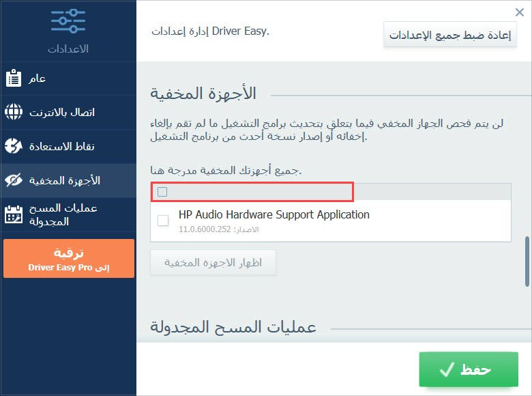Image resolution: width=532 pixels, height=396 pixels.
Task: Check the HP Audio Hardware Support Application box
Action: (x=163, y=220)
